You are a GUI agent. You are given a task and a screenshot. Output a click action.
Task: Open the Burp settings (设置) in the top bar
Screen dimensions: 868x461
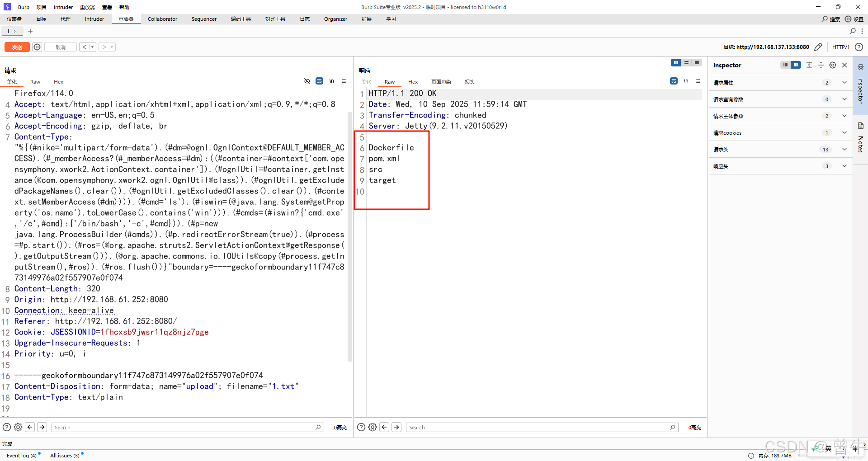click(854, 19)
